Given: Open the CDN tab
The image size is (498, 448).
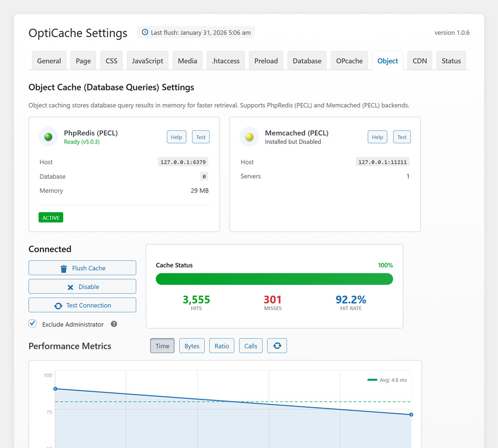Looking at the screenshot, I should [419, 61].
